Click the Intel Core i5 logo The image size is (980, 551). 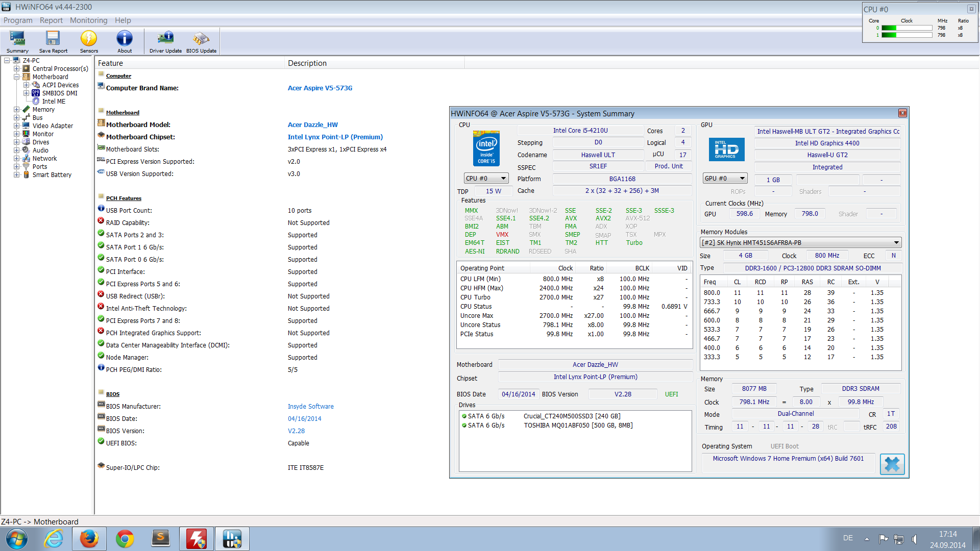coord(486,148)
